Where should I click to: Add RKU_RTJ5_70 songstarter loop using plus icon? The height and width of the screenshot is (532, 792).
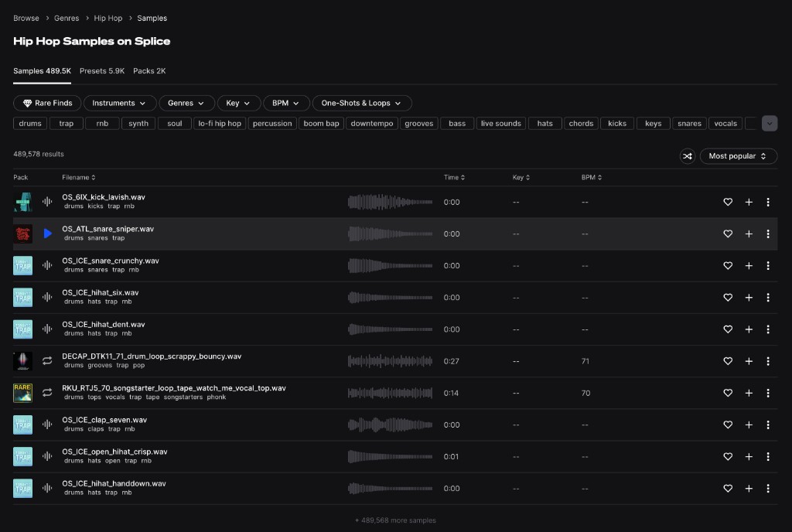(x=749, y=393)
